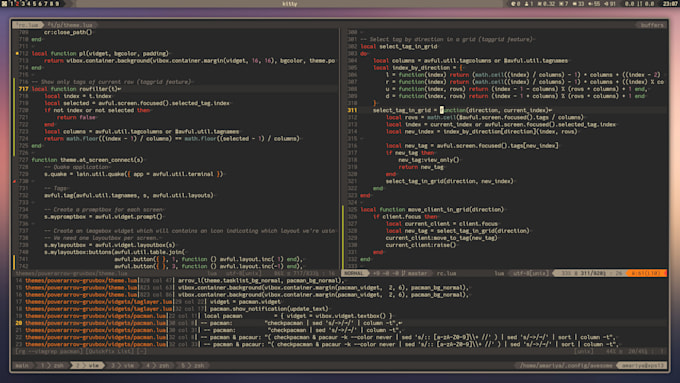Switch to workspace tag 9 in top bar
The image size is (680, 383).
point(57,3)
